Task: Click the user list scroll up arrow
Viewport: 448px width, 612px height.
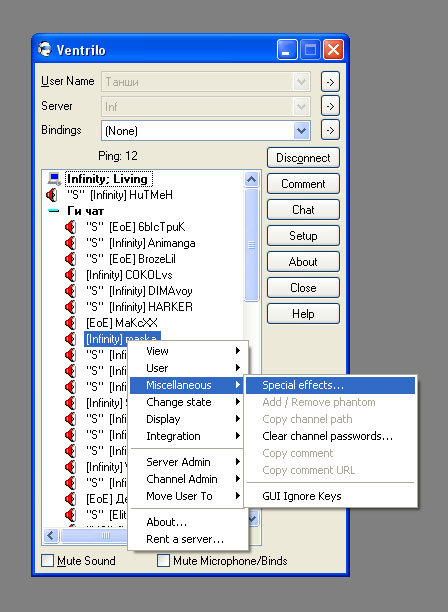Action: tap(252, 179)
